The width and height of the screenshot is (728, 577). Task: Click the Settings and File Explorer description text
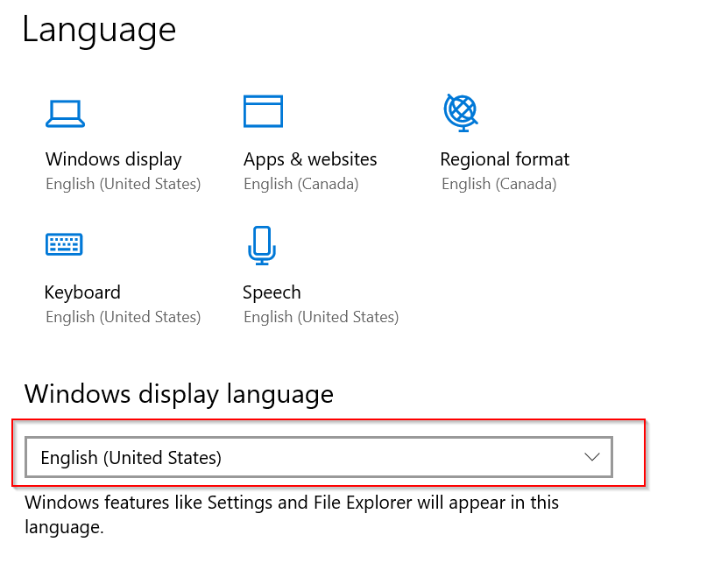pos(292,503)
